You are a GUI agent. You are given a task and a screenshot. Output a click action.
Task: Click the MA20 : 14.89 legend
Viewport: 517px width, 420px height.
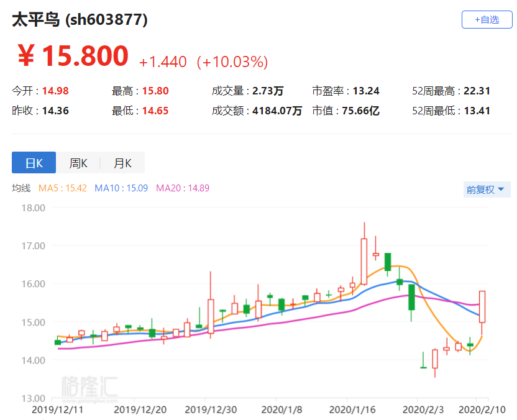(182, 188)
